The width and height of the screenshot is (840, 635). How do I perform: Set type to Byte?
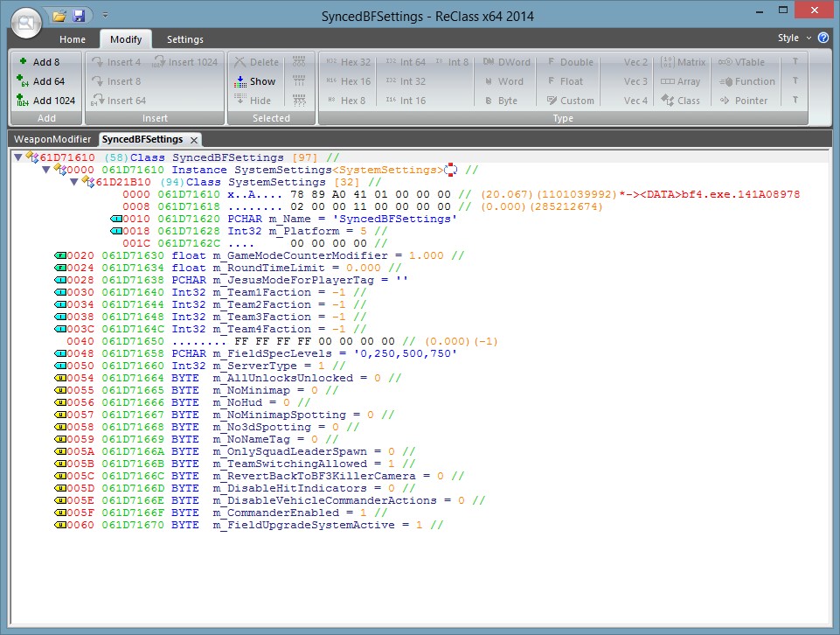502,101
